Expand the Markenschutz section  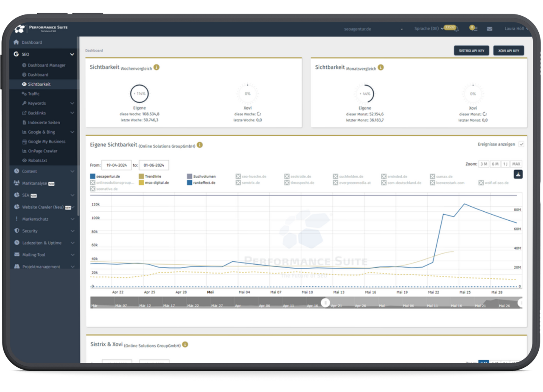pyautogui.click(x=72, y=219)
